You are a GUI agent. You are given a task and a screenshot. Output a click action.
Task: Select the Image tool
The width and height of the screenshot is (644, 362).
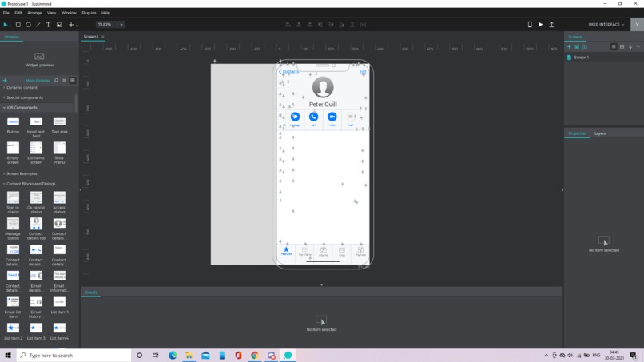click(x=59, y=25)
